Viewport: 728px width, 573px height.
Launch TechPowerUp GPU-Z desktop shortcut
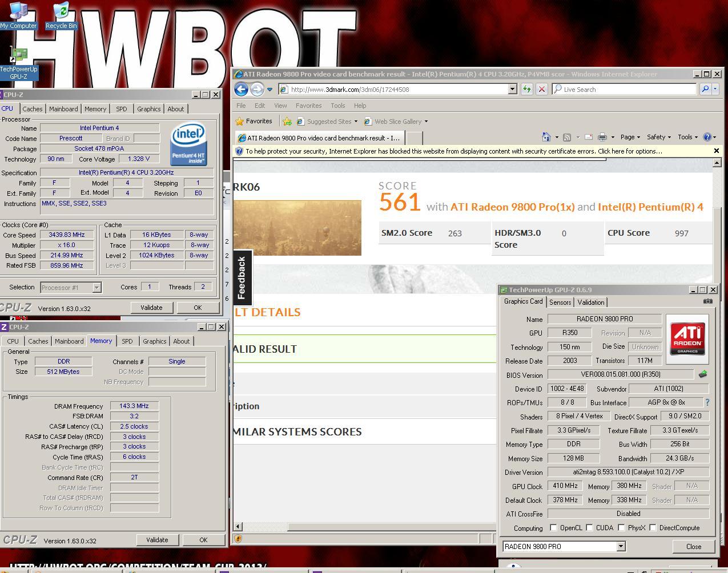(x=18, y=64)
